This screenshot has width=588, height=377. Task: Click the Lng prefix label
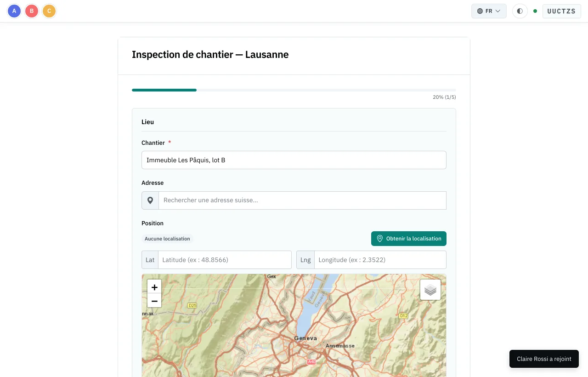(x=305, y=260)
